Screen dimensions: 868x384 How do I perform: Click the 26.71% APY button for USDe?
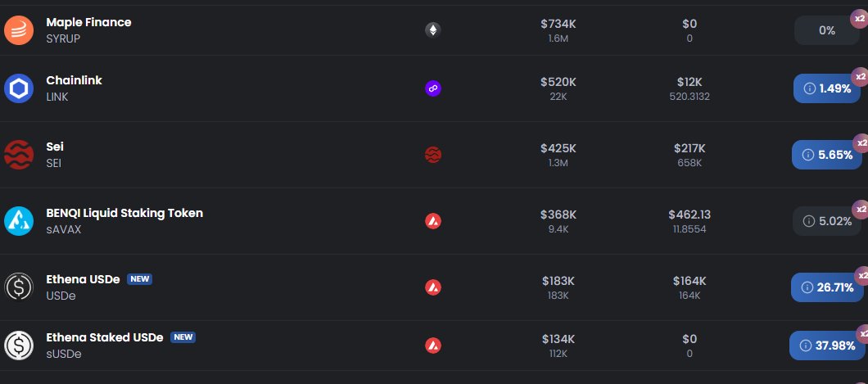[x=827, y=287]
